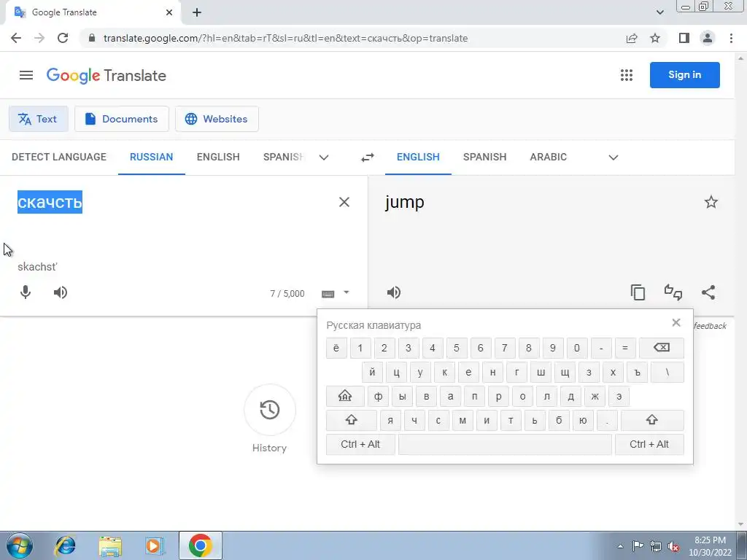
Task: Click the ю key on keyboard
Action: [583, 420]
